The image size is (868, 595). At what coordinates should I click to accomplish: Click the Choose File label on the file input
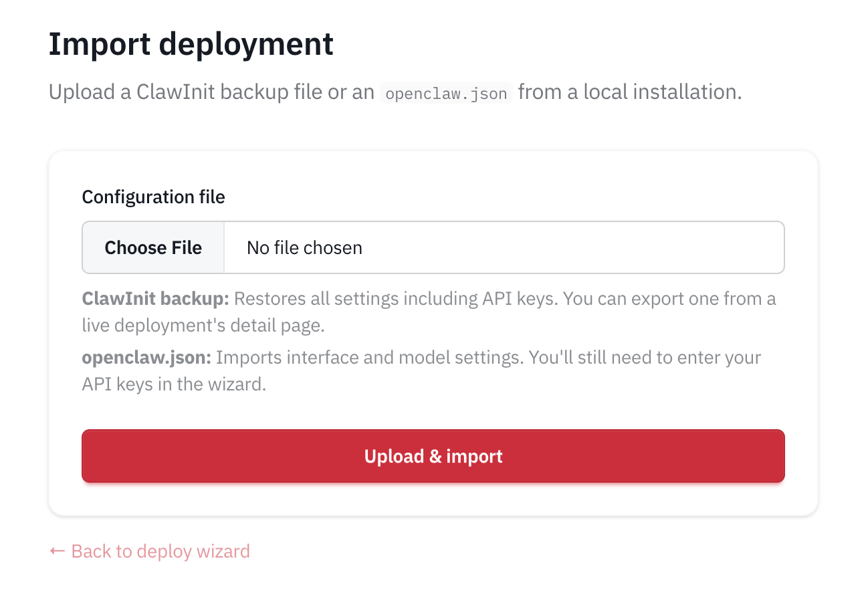click(152, 247)
